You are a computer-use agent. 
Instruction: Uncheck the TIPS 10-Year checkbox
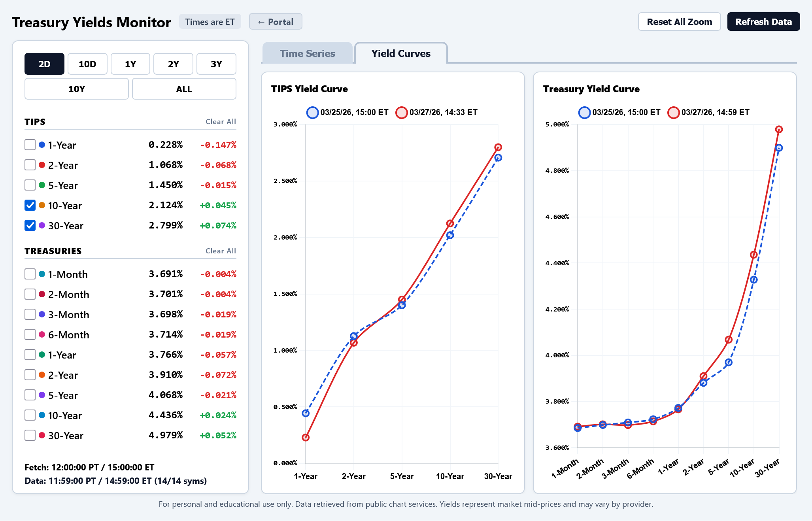(x=30, y=205)
